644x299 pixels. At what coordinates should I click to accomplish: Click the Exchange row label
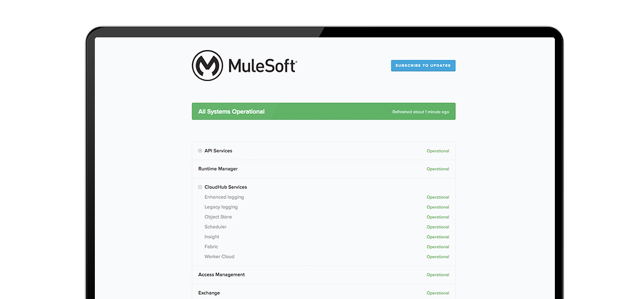(209, 293)
